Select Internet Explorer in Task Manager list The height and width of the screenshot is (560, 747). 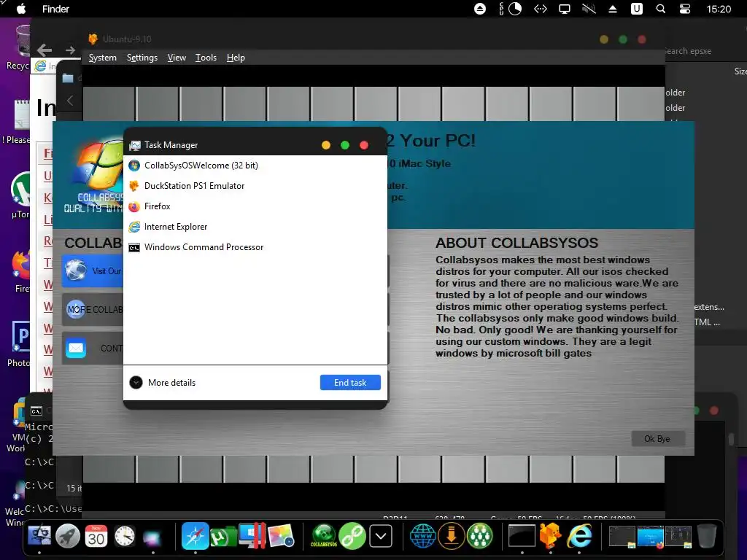coord(255,227)
